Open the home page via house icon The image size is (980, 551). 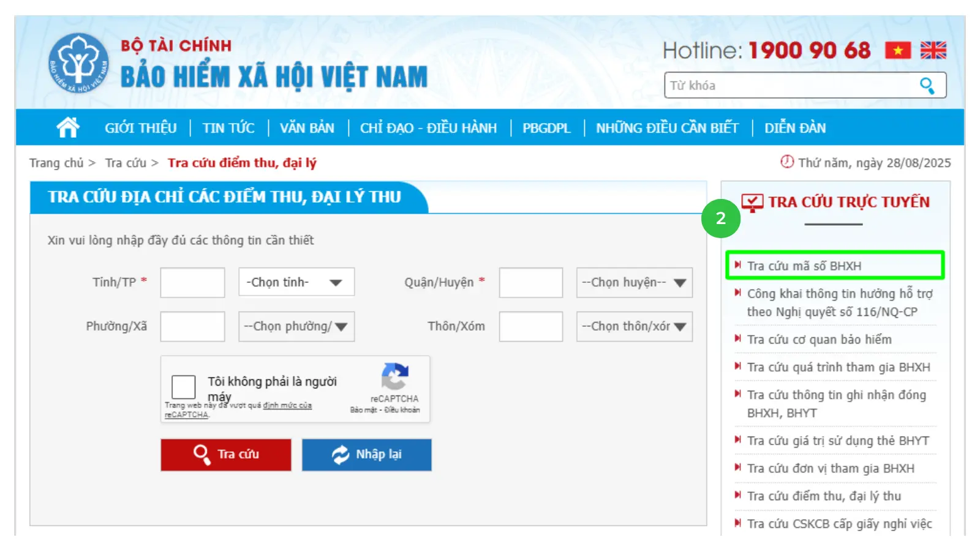68,127
